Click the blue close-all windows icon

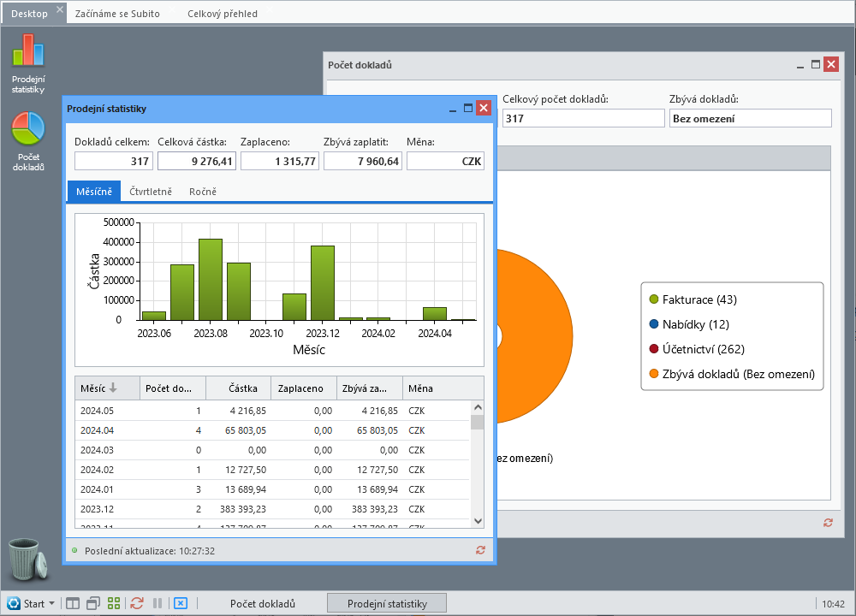181,603
